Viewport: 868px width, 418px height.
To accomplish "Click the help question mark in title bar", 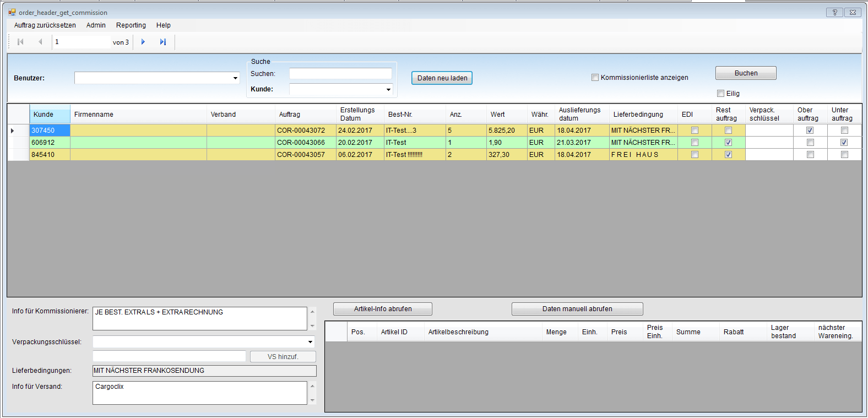I will coord(834,12).
